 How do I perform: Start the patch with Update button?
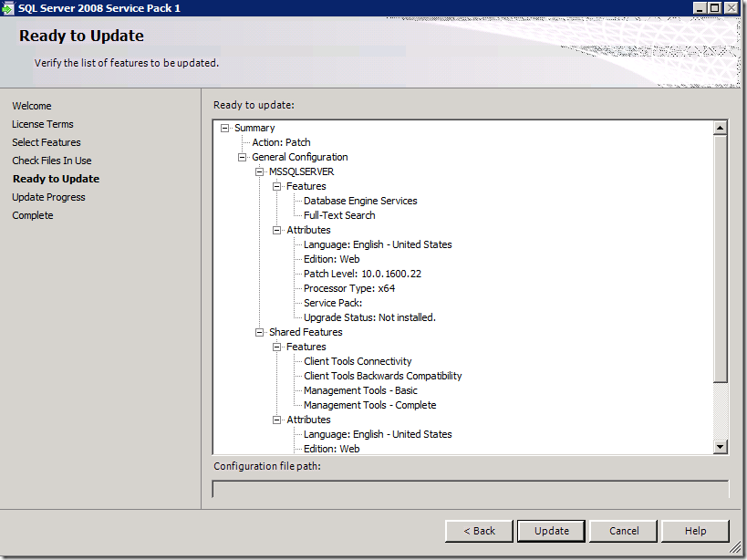point(551,531)
